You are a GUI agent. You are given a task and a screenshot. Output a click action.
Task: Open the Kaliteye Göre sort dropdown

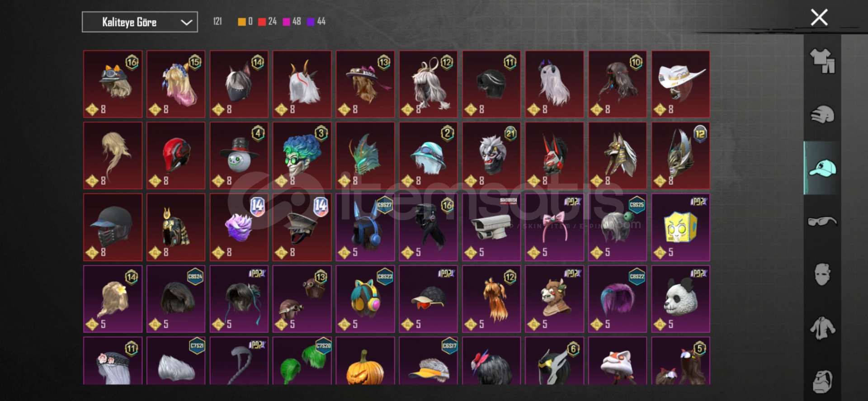[140, 22]
